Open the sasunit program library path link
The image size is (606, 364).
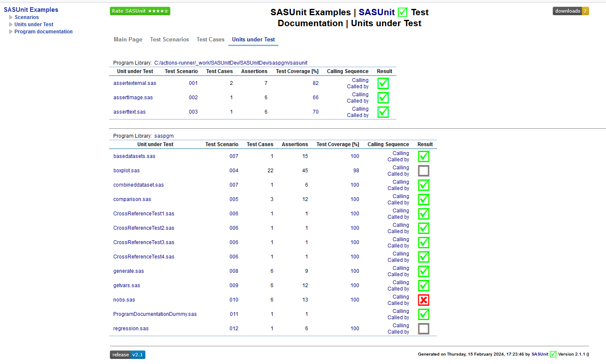(231, 63)
